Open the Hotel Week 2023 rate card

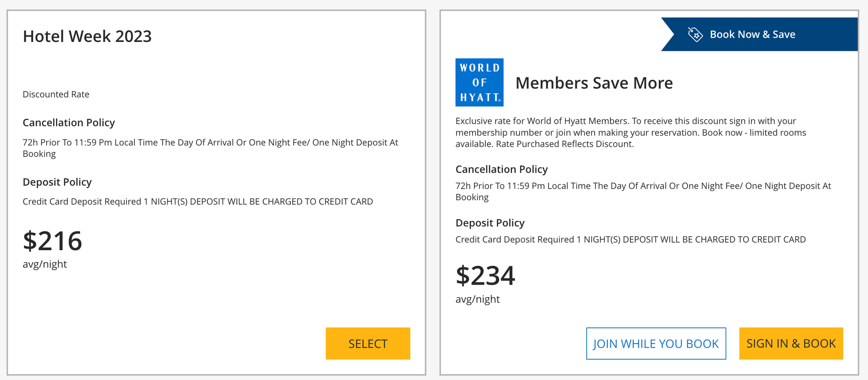[216, 191]
